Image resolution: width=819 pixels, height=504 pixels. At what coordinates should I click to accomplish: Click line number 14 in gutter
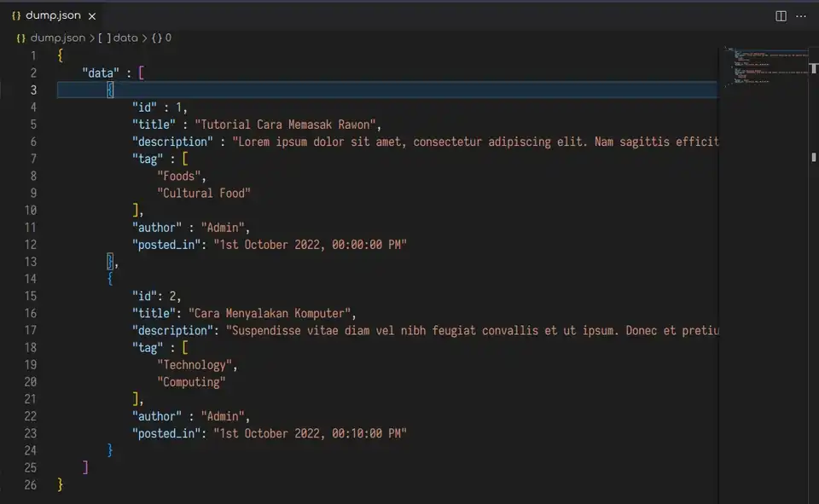31,279
